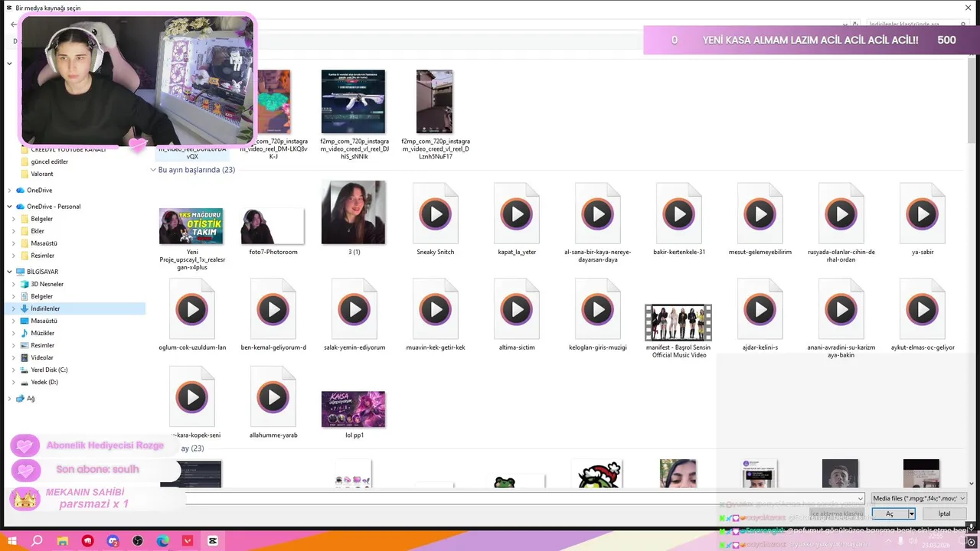Choose the al-sana-bir-kaya-nereye-dayarsan-daya file

(x=598, y=222)
